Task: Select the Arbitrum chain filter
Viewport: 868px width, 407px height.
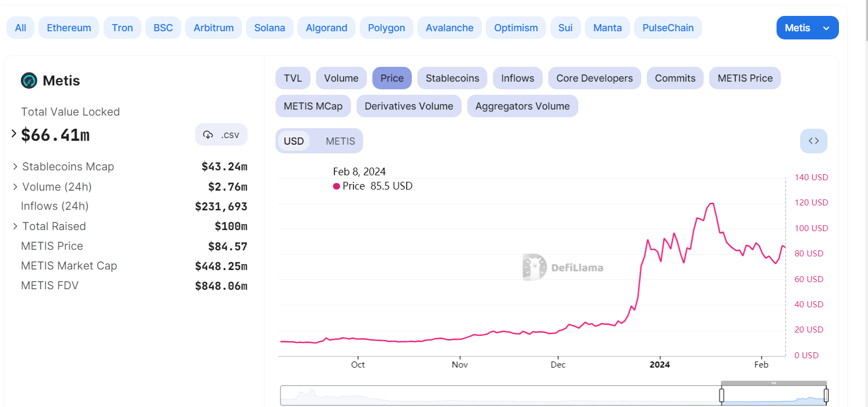Action: (214, 28)
